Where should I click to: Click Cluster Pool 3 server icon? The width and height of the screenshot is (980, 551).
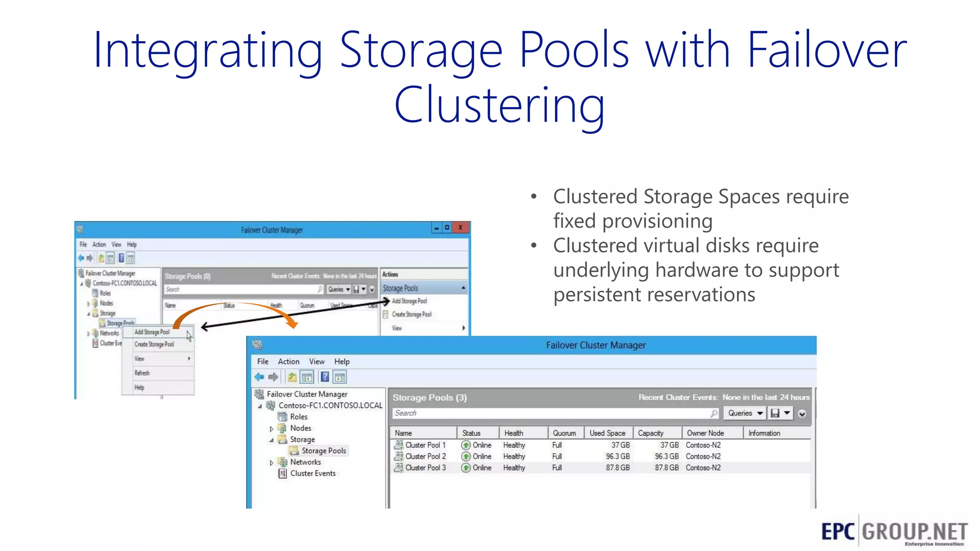[399, 468]
